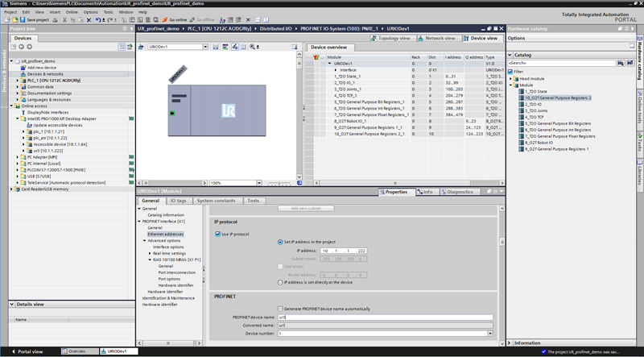Click Show network view icon beside device selector
Image resolution: width=644 pixels, height=357 pixels.
click(x=142, y=47)
